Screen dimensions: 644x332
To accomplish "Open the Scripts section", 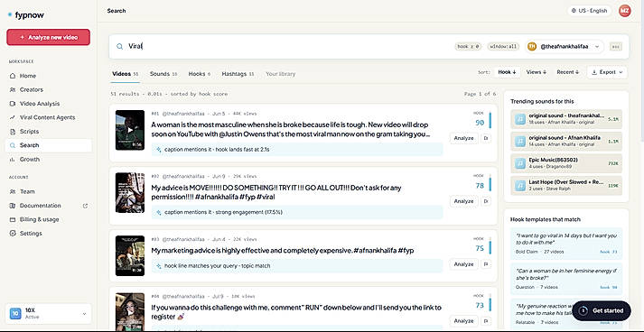I will coord(29,132).
